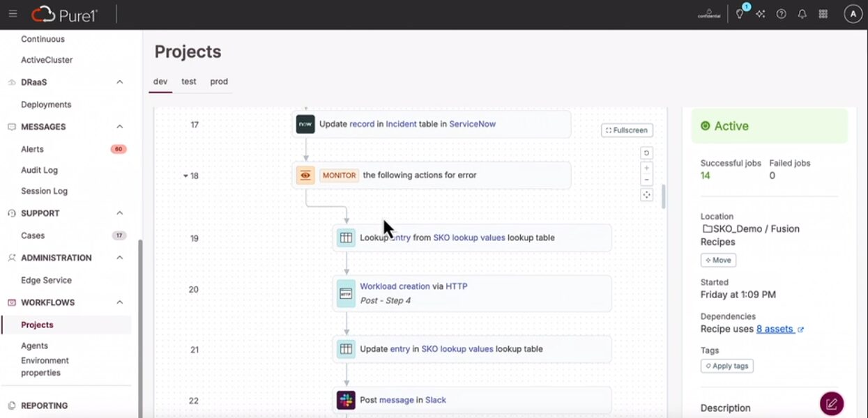Click the Workload creation link in step 20
Viewport: 868px width, 418px height.
[x=394, y=286]
